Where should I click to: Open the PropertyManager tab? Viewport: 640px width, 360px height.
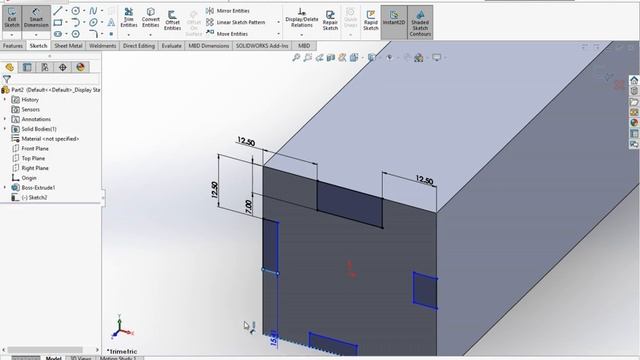click(27, 67)
